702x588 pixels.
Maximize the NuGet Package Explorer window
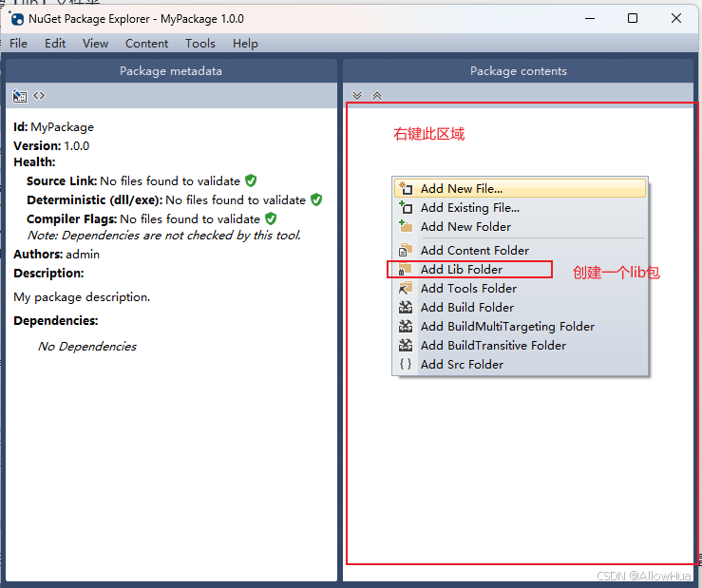[633, 18]
